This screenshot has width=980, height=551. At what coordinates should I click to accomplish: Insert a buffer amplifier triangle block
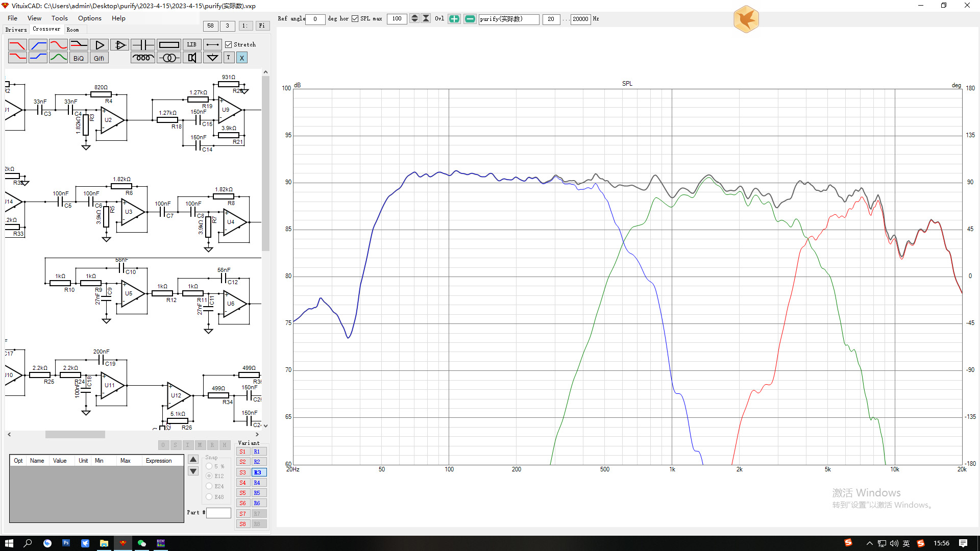tap(99, 45)
